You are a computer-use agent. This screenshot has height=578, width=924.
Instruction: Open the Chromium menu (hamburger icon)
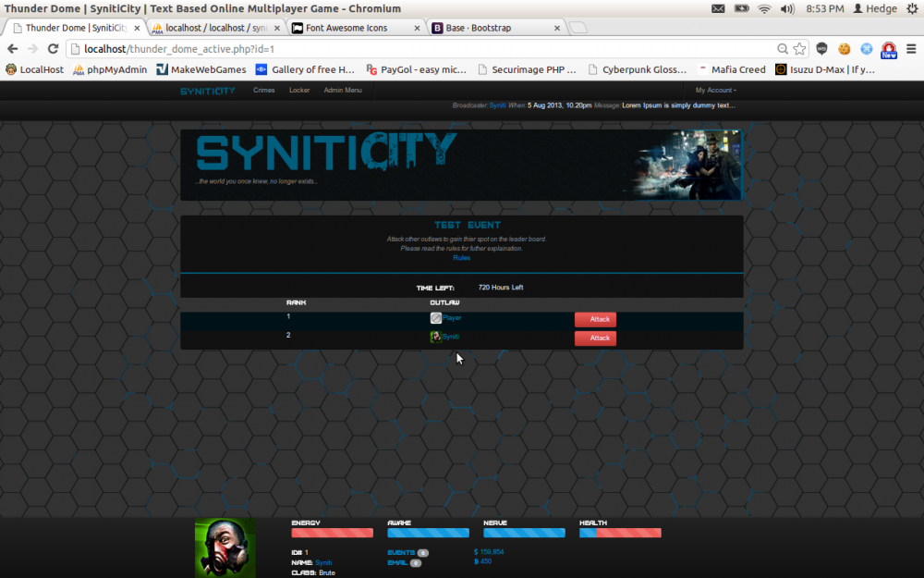click(910, 49)
